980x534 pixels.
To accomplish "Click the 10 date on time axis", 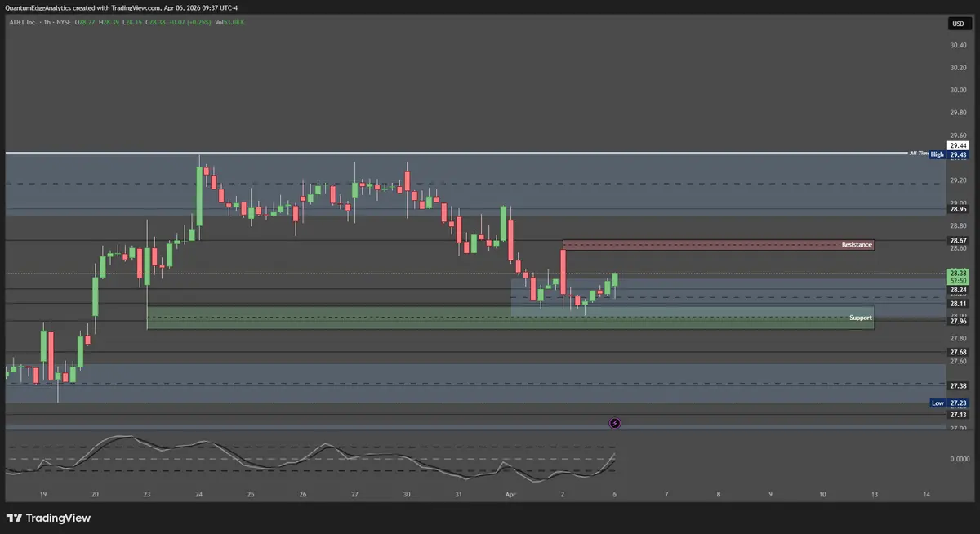I will pyautogui.click(x=822, y=495).
